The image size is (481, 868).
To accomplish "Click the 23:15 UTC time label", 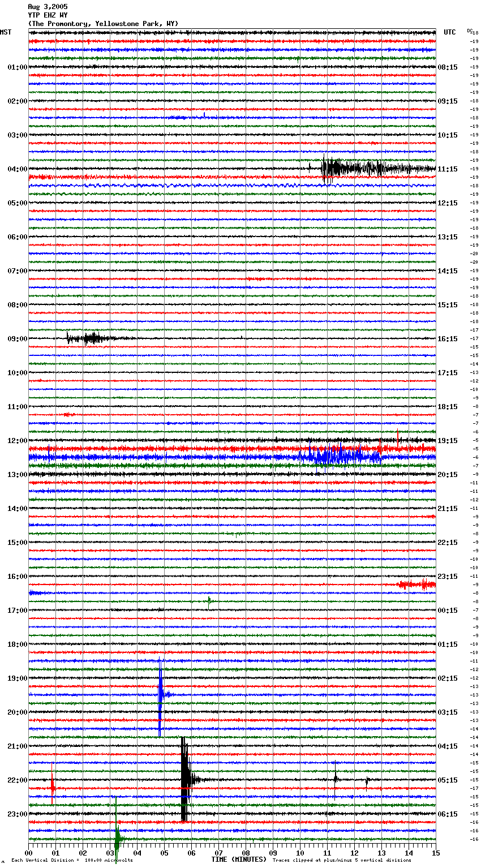I will tap(448, 577).
